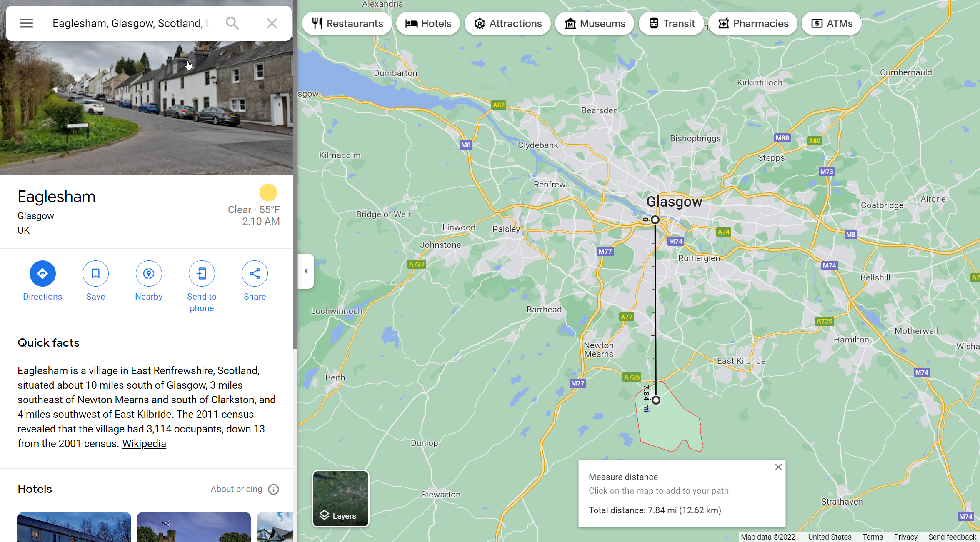Click the search magnifier icon
980x542 pixels.
[232, 23]
